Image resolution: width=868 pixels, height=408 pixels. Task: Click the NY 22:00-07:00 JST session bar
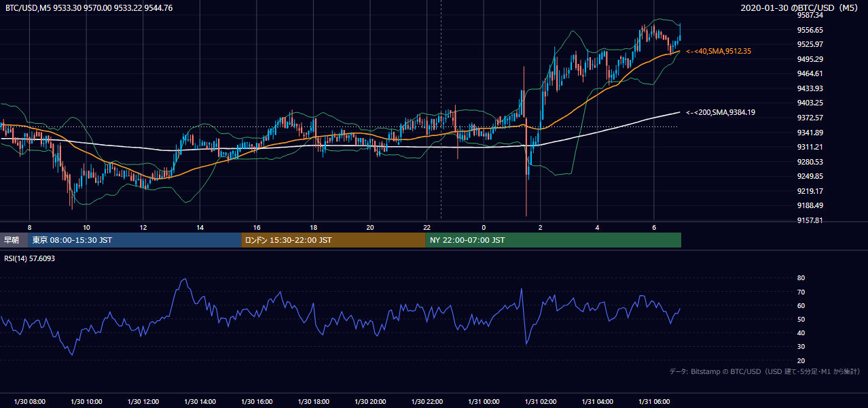[x=554, y=240]
